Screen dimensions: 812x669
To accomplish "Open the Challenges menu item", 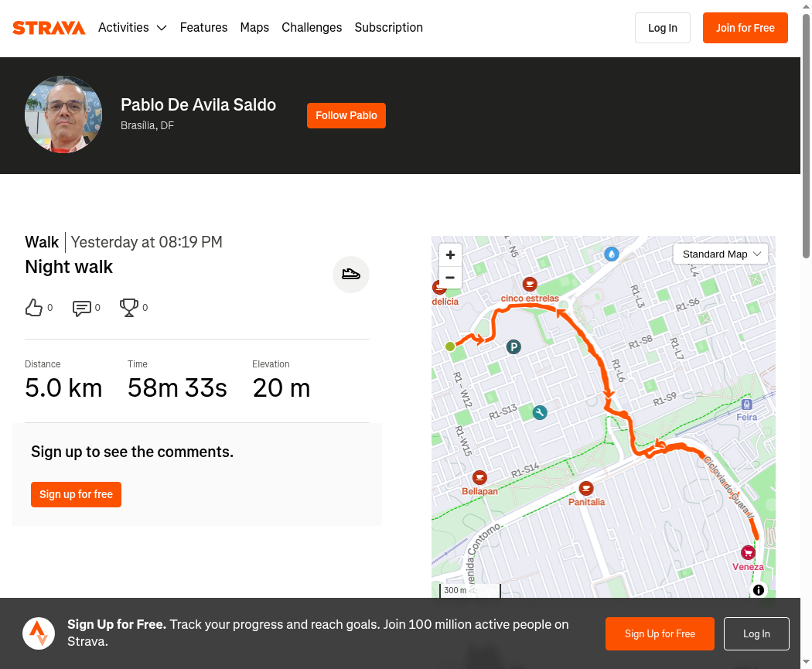I will coord(312,27).
